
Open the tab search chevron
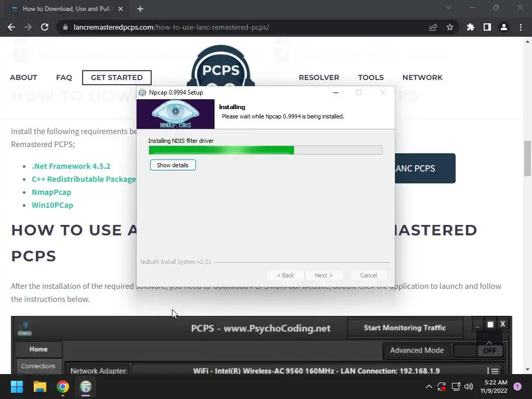pyautogui.click(x=448, y=7)
